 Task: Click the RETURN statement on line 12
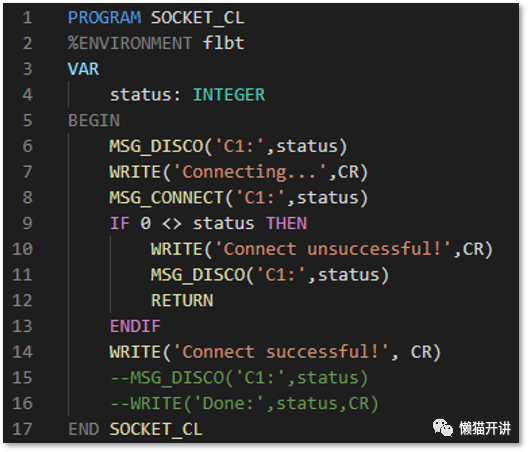coord(182,300)
